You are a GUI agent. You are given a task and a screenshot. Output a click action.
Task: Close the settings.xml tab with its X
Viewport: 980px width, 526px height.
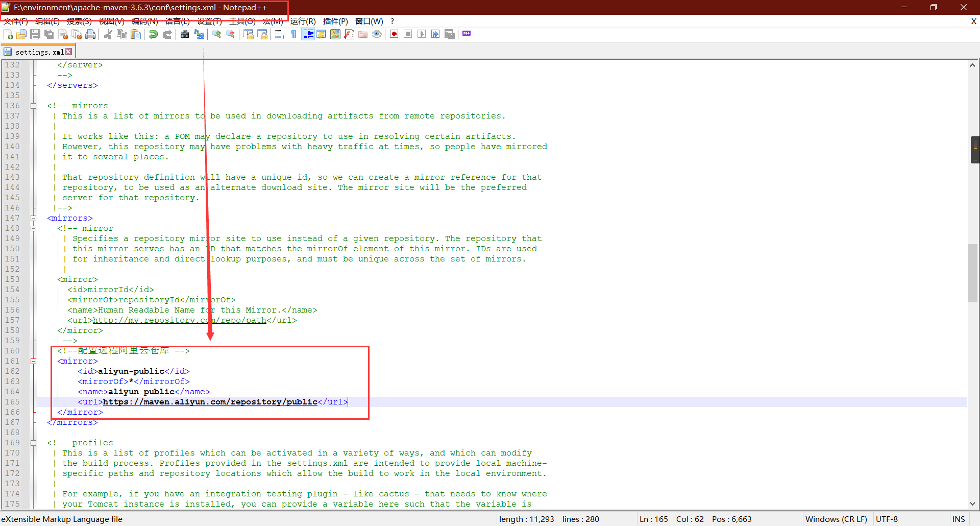(x=69, y=52)
